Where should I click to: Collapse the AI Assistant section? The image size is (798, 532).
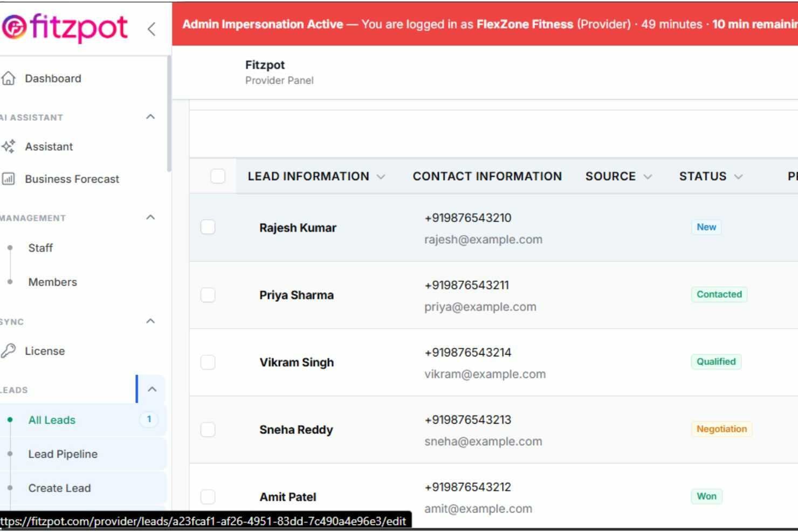click(x=150, y=117)
